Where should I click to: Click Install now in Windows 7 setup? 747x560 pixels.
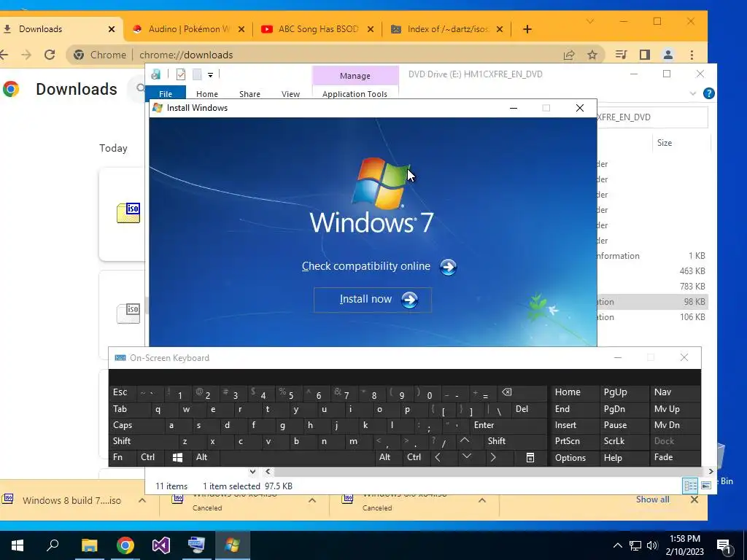click(x=373, y=300)
